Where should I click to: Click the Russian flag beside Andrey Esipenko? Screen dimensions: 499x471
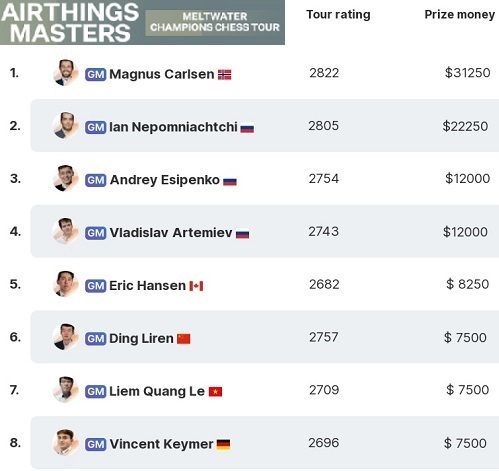[x=230, y=182]
